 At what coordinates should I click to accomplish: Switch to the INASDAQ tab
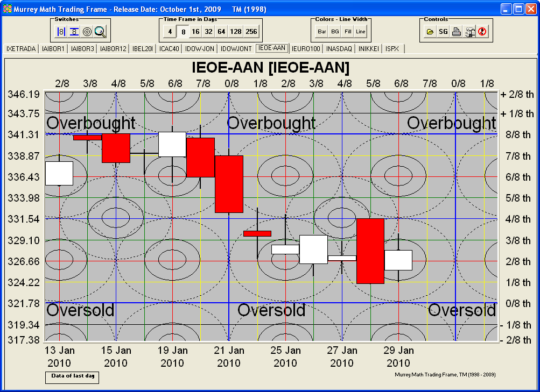[339, 49]
